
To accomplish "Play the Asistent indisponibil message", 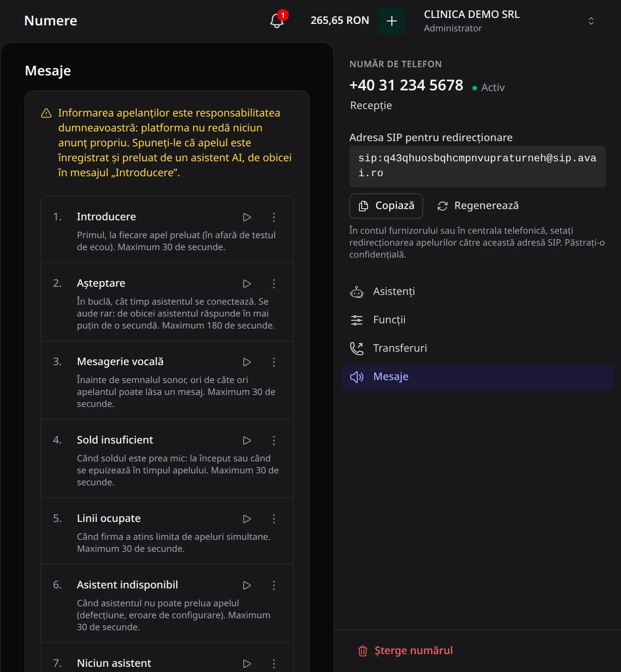I will [x=247, y=585].
